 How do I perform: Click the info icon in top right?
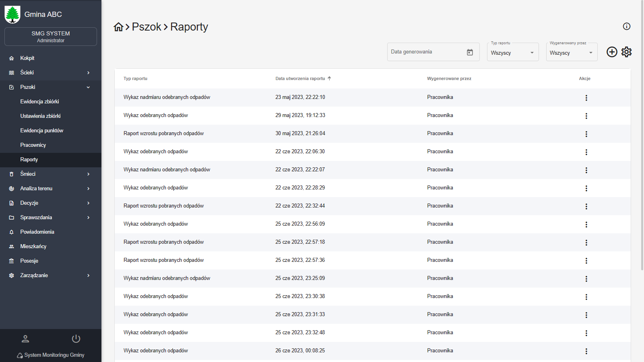point(626,27)
